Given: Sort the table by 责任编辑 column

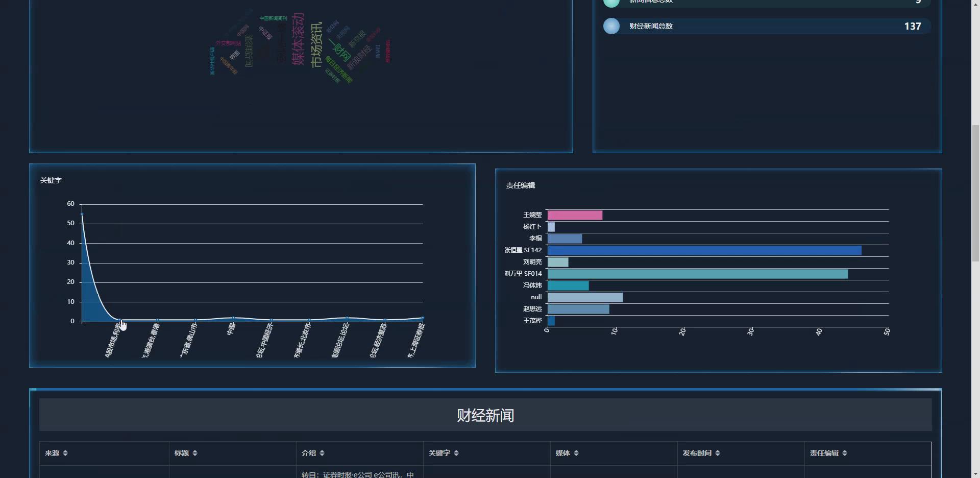Looking at the screenshot, I should (x=845, y=453).
